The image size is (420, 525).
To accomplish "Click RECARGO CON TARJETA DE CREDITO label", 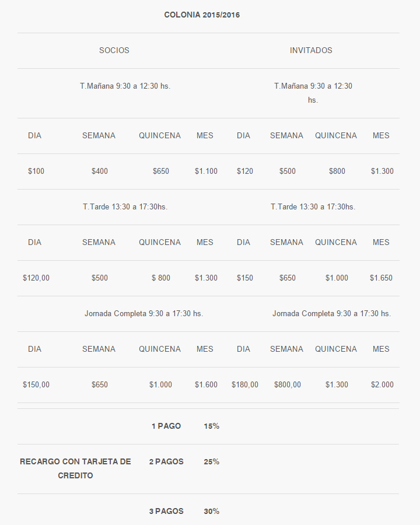I will tap(75, 469).
